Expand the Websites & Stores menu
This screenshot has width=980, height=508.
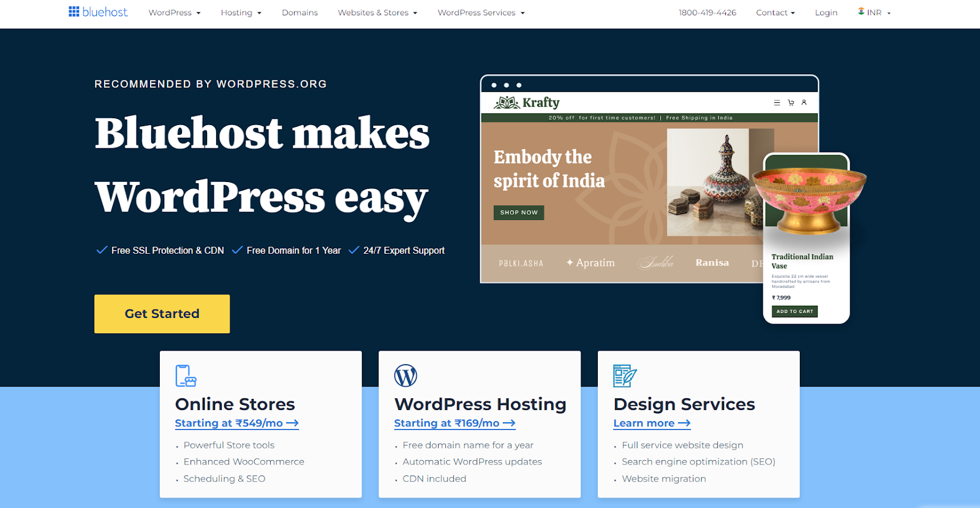377,12
